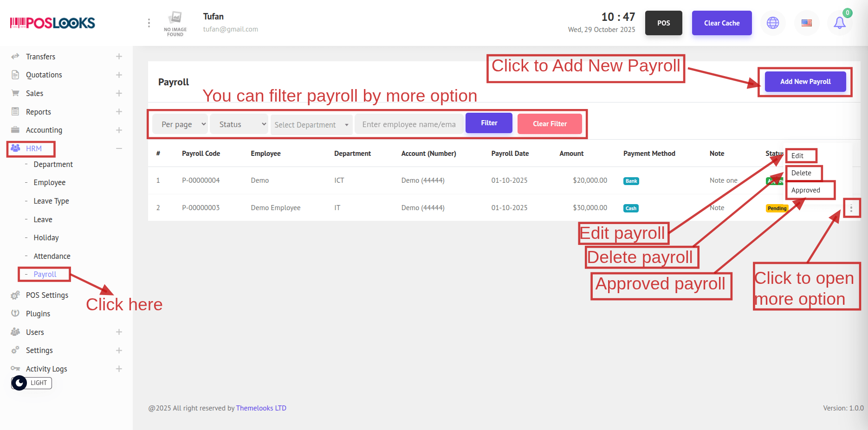The width and height of the screenshot is (868, 430).
Task: Collapse the HRM menu section
Action: pyautogui.click(x=119, y=148)
